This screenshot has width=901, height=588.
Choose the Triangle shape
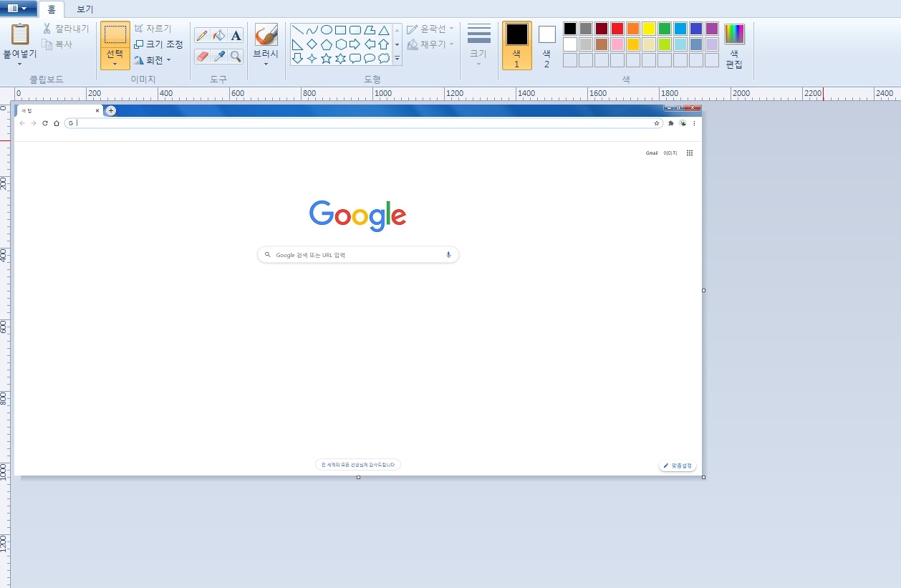tap(384, 30)
